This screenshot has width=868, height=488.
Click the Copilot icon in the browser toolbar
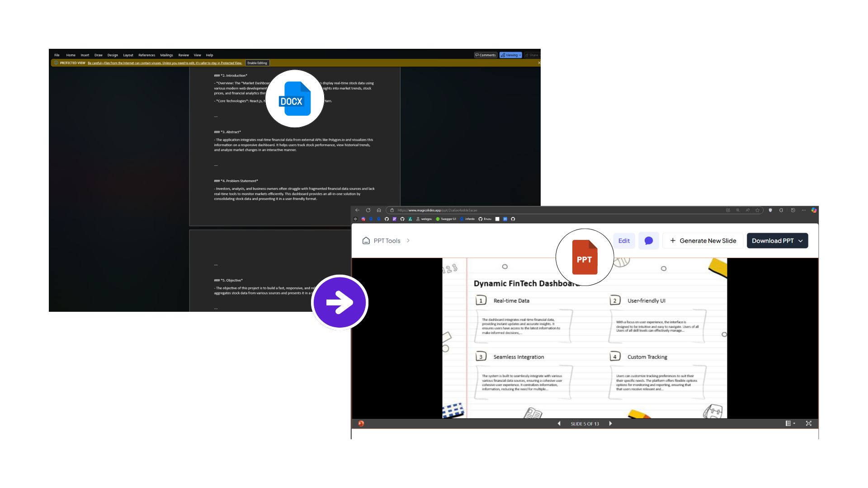(813, 211)
